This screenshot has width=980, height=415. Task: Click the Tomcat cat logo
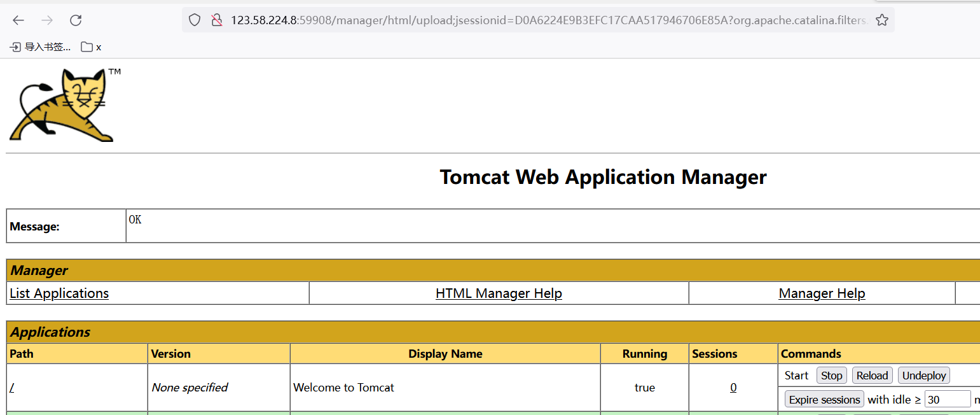point(66,104)
